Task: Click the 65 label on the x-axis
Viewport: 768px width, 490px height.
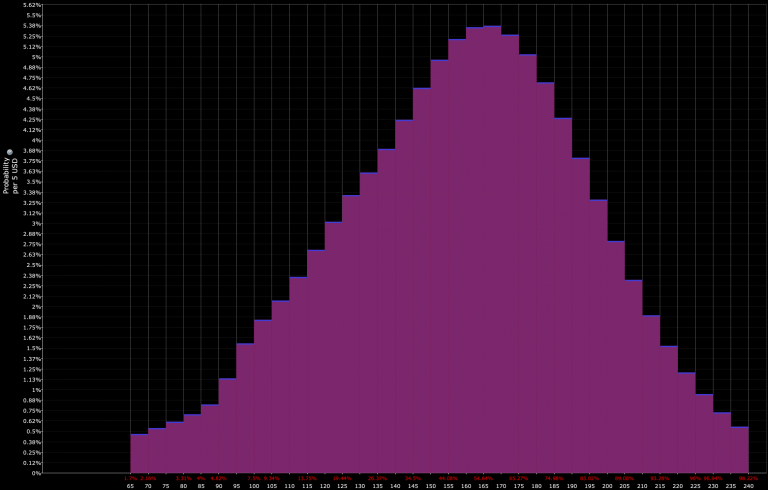Action: [x=130, y=485]
